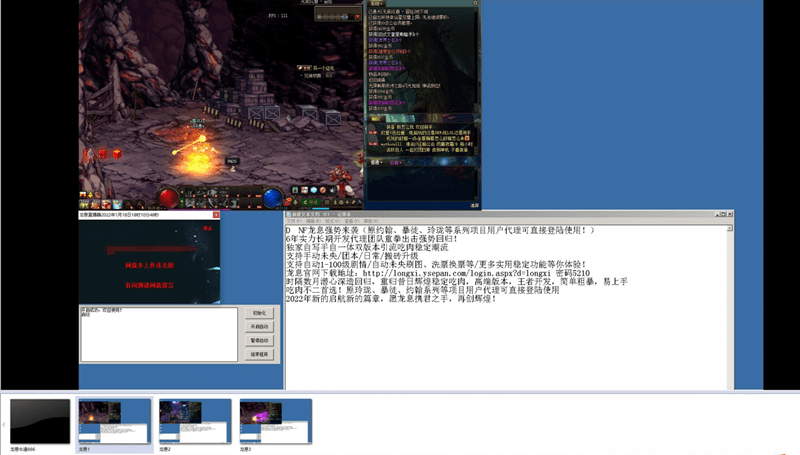
Task: Click the red cube buff icon at left
Action: pos(117,153)
